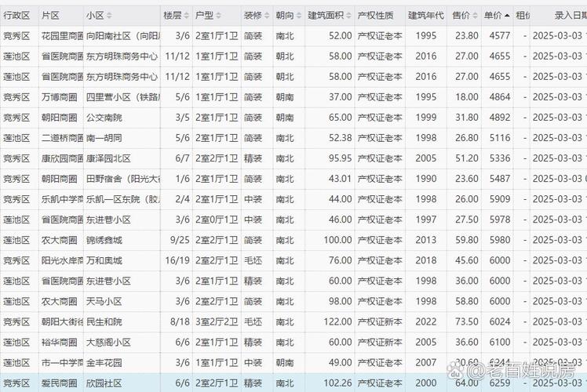Click the construction year 2013

click(x=426, y=240)
